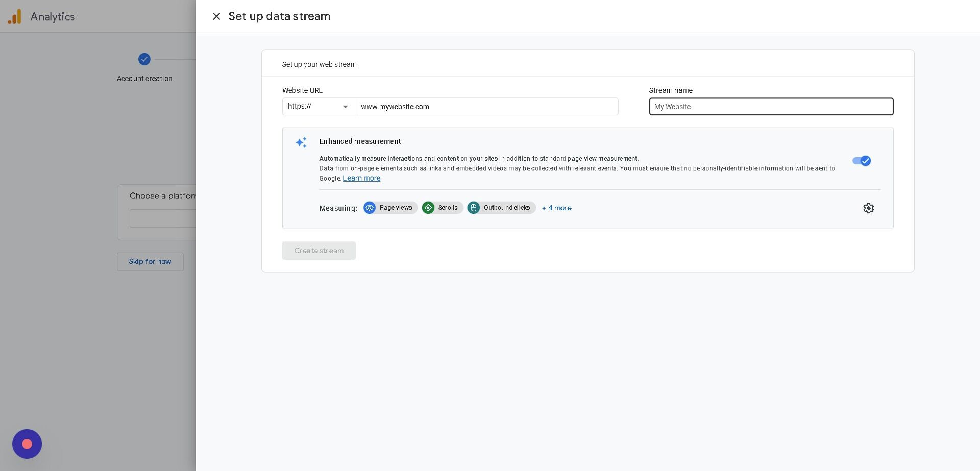The width and height of the screenshot is (980, 471).
Task: Click the Page views eye icon
Action: point(370,208)
